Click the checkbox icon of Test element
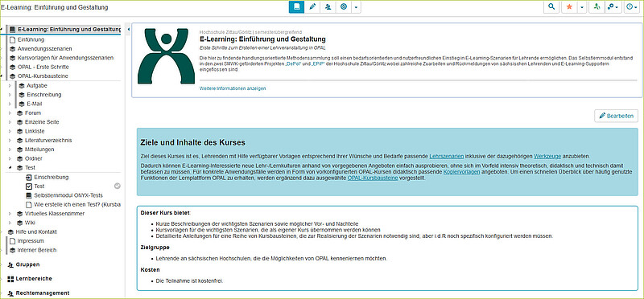The image size is (644, 299). (x=29, y=186)
